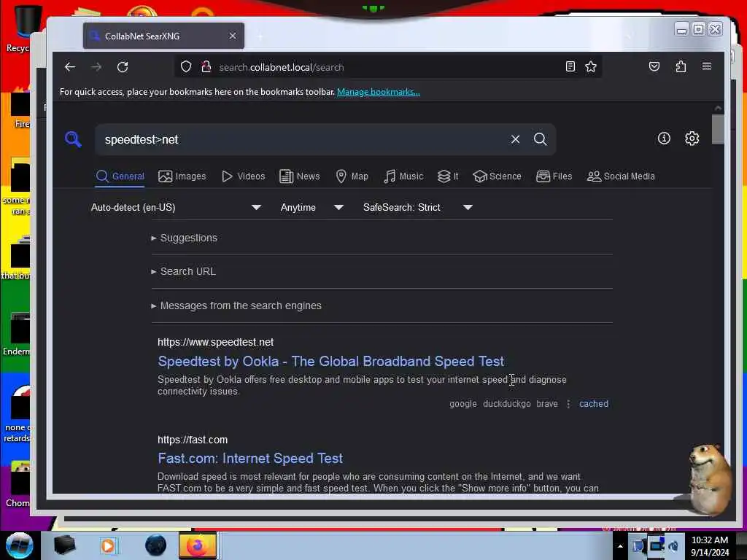Open new tab with plus button
The width and height of the screenshot is (747, 560).
click(260, 36)
